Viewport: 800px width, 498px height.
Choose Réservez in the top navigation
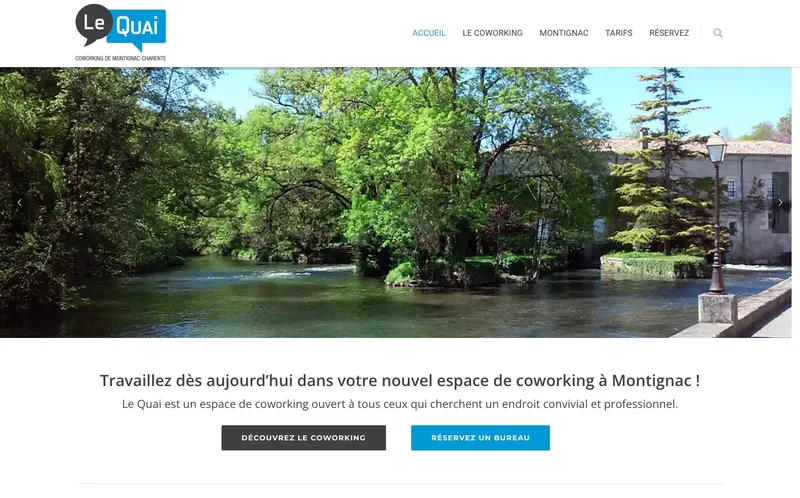669,33
